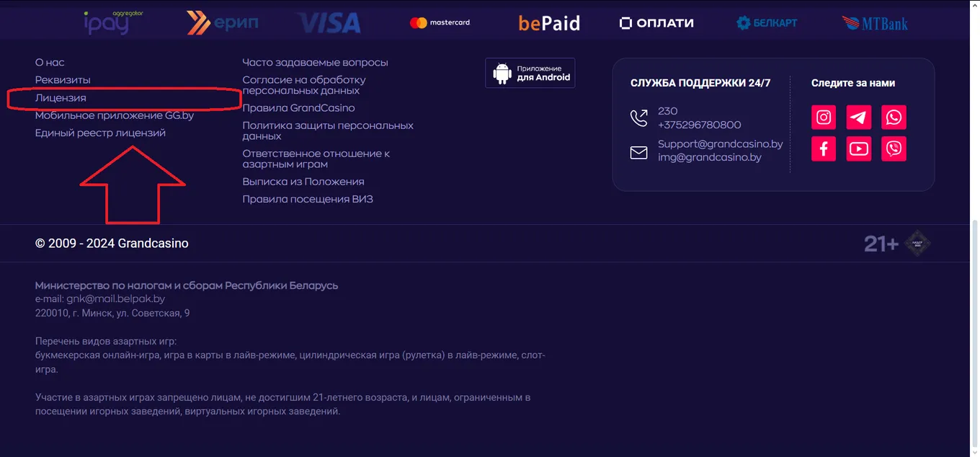
Task: Click the envelope email icon
Action: point(639,152)
